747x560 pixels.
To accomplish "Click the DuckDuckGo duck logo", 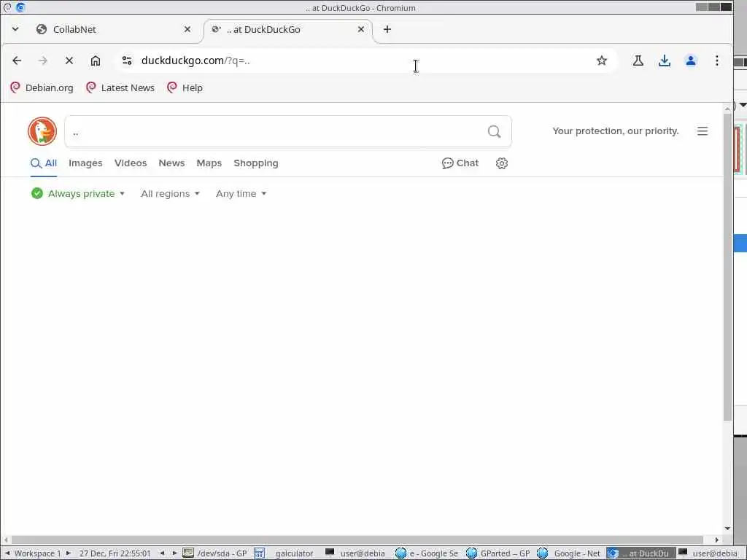I will tap(42, 131).
